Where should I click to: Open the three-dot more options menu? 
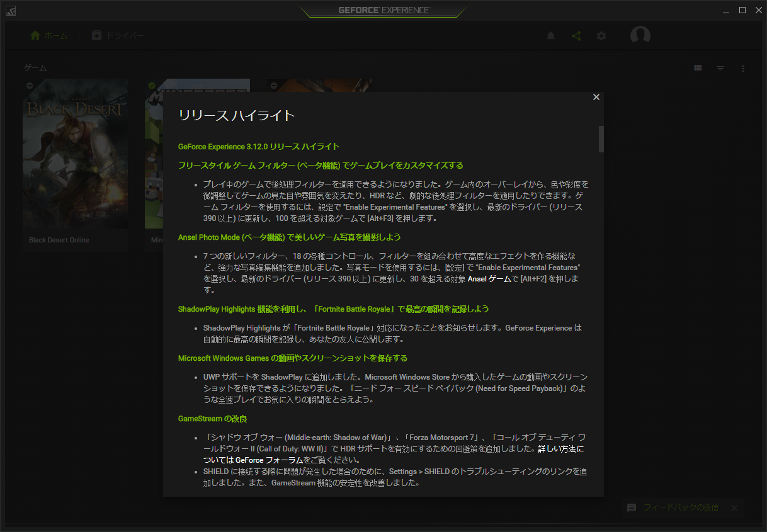pos(743,68)
